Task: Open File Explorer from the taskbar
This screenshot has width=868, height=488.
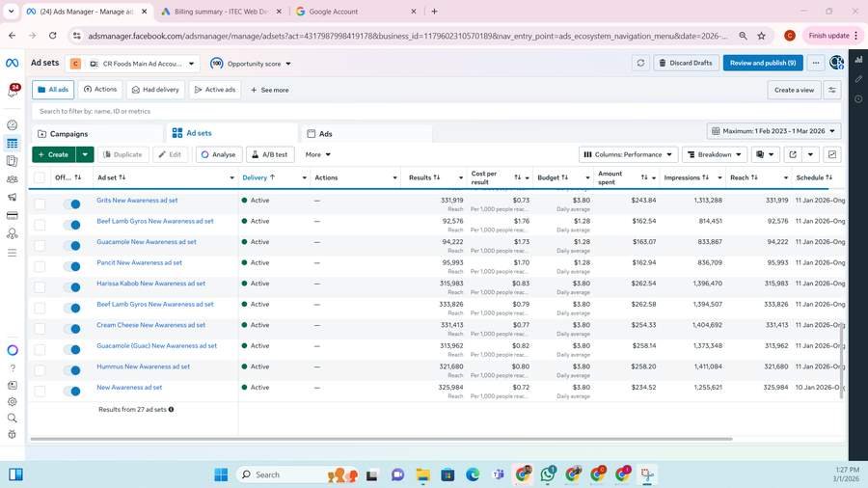Action: (x=423, y=474)
